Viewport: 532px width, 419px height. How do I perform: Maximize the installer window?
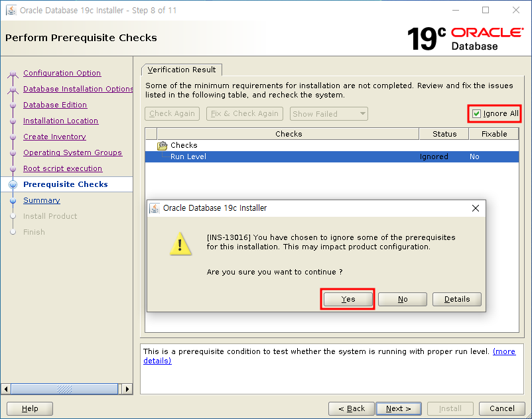486,10
